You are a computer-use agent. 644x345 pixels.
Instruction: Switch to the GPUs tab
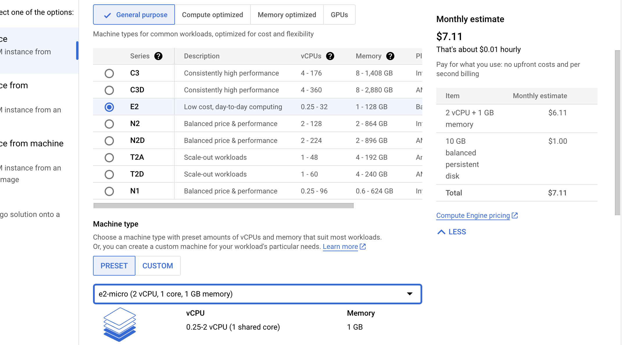pos(339,15)
